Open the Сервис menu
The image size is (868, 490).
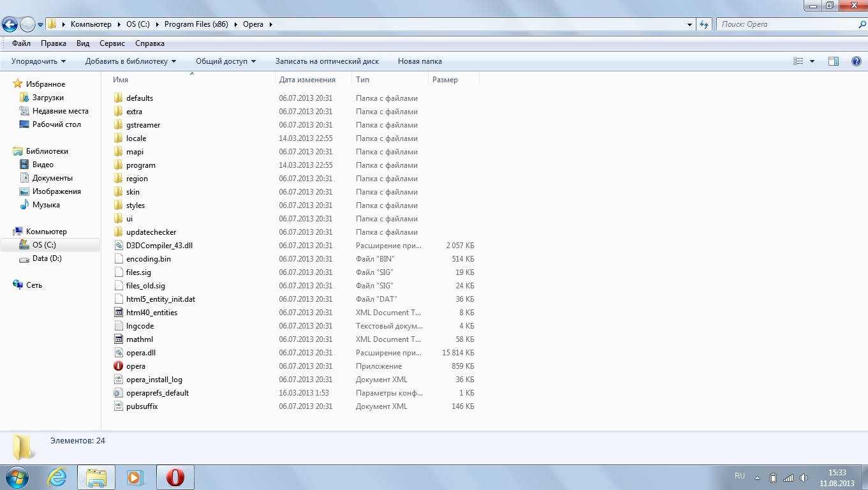112,43
